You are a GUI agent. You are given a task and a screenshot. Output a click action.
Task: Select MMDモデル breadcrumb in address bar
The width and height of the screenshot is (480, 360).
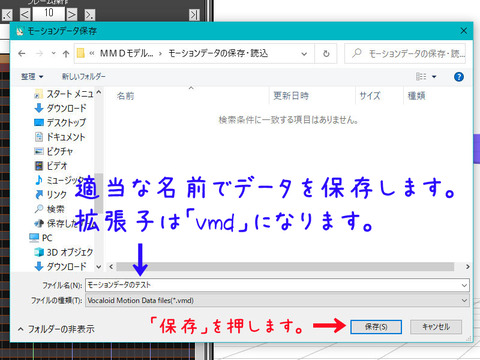(127, 53)
